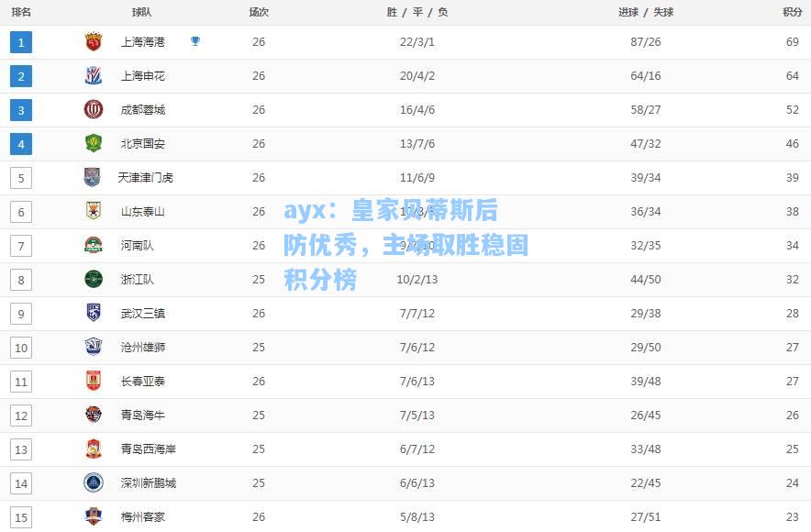
Task: Click the blue rank 3 badge
Action: pyautogui.click(x=21, y=110)
